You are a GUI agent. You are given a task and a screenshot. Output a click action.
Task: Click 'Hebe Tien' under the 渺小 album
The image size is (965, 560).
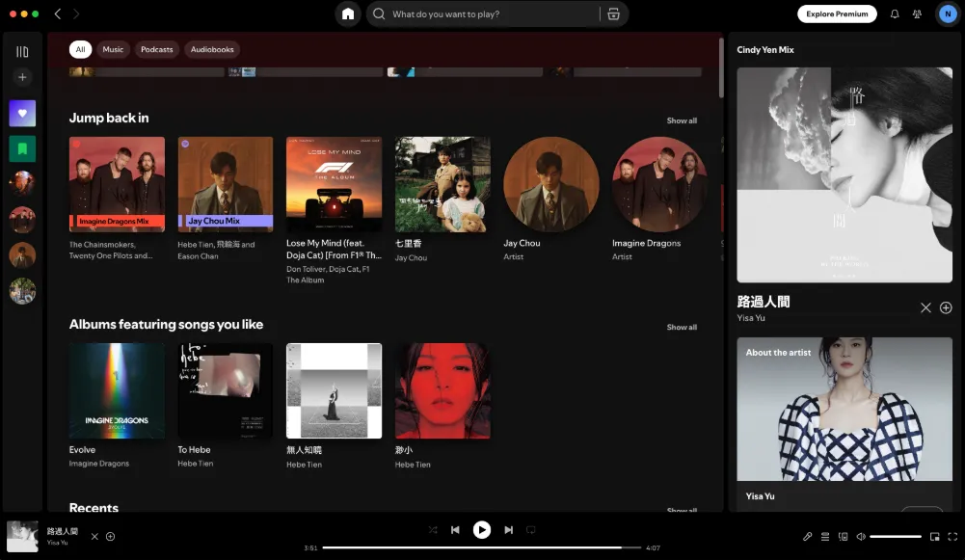pyautogui.click(x=413, y=465)
